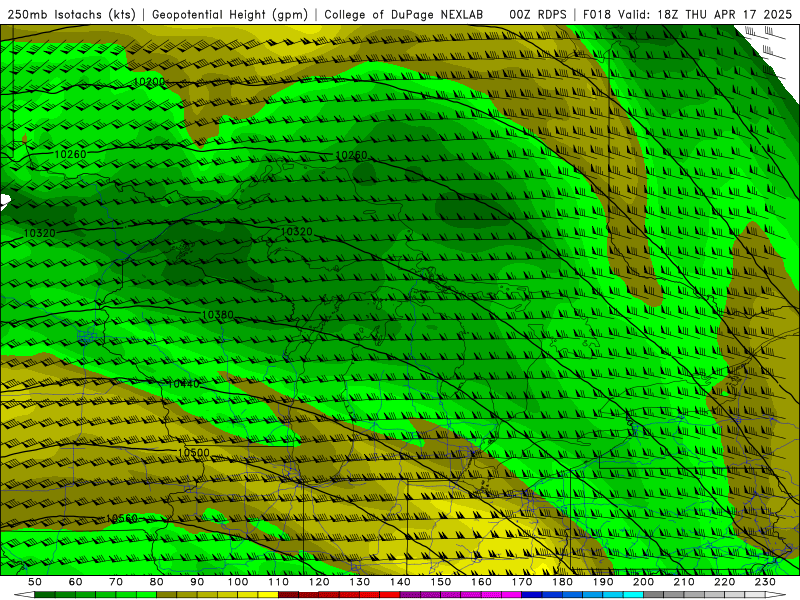This screenshot has width=800, height=600.
Task: Click the 190 value on the color scale
Action: click(603, 582)
